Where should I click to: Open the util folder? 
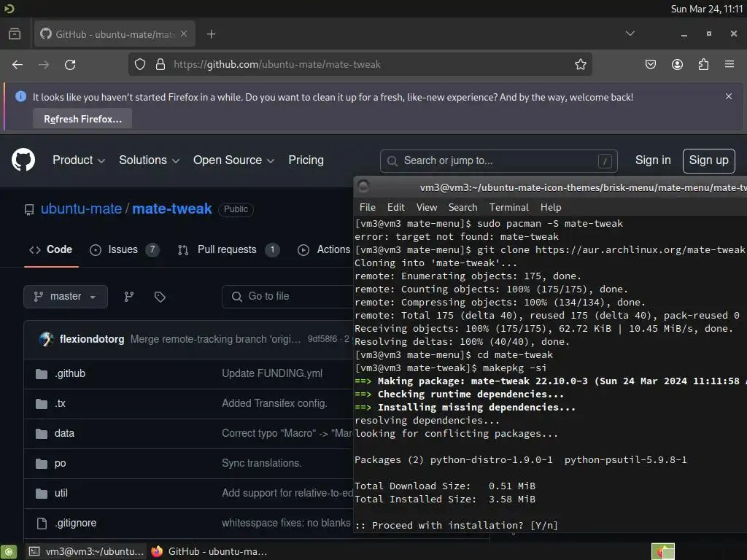click(x=61, y=494)
